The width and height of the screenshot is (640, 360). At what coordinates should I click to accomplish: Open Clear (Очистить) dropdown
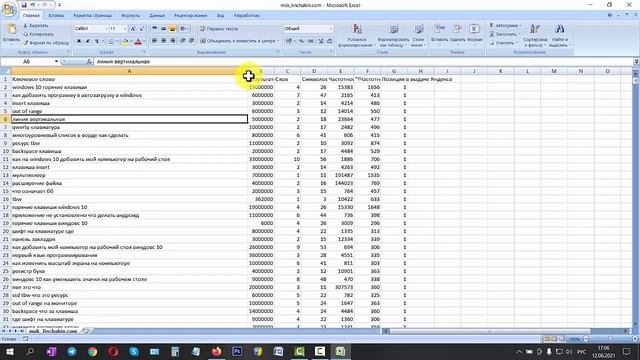503,42
